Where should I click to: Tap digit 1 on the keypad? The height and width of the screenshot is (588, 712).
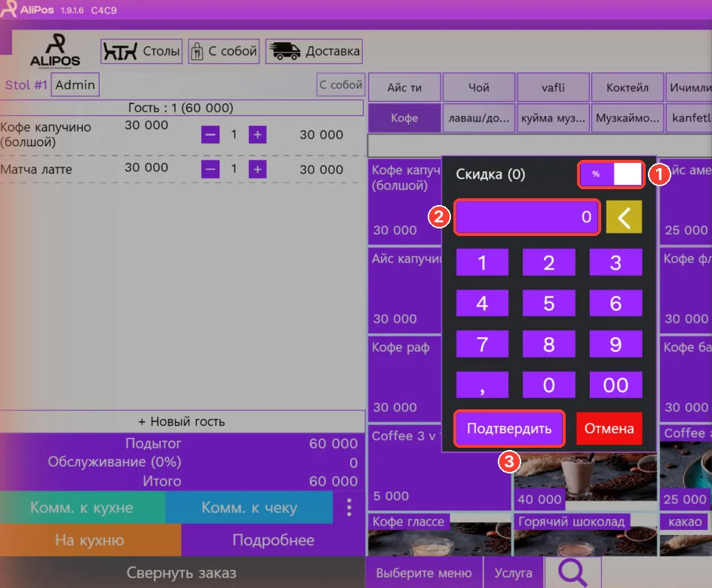click(482, 262)
